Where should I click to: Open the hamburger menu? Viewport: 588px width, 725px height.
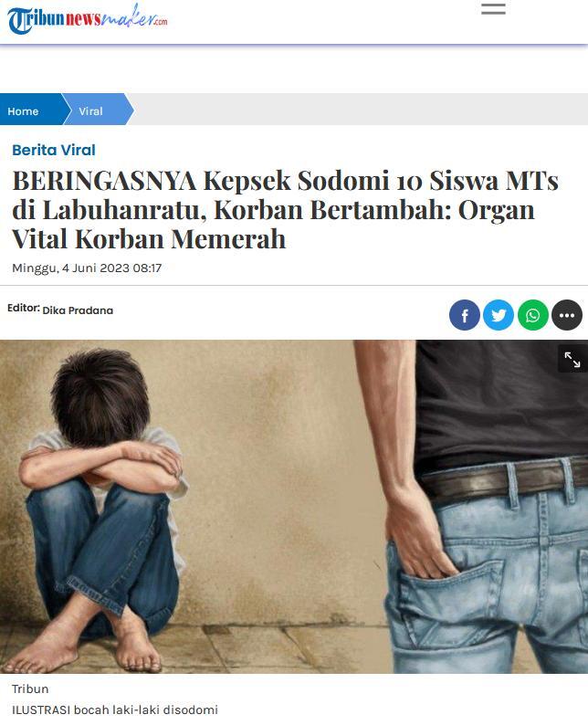coord(493,9)
